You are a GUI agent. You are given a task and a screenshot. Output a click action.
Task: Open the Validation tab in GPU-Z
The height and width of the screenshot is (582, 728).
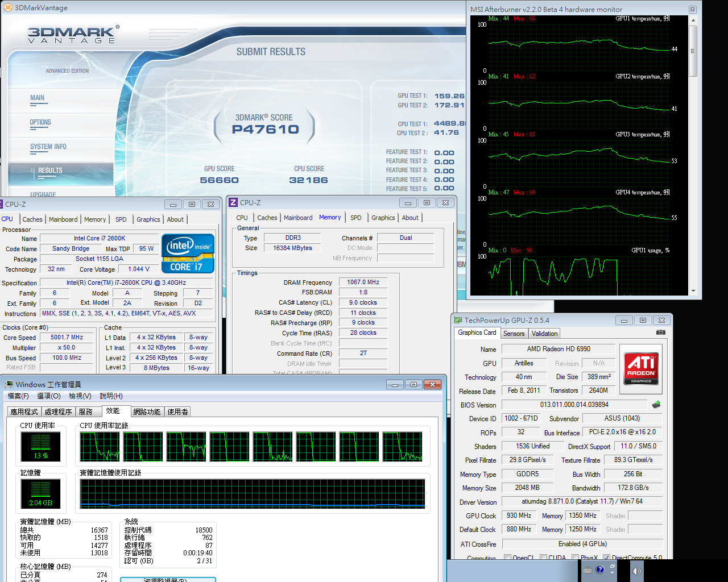point(544,334)
